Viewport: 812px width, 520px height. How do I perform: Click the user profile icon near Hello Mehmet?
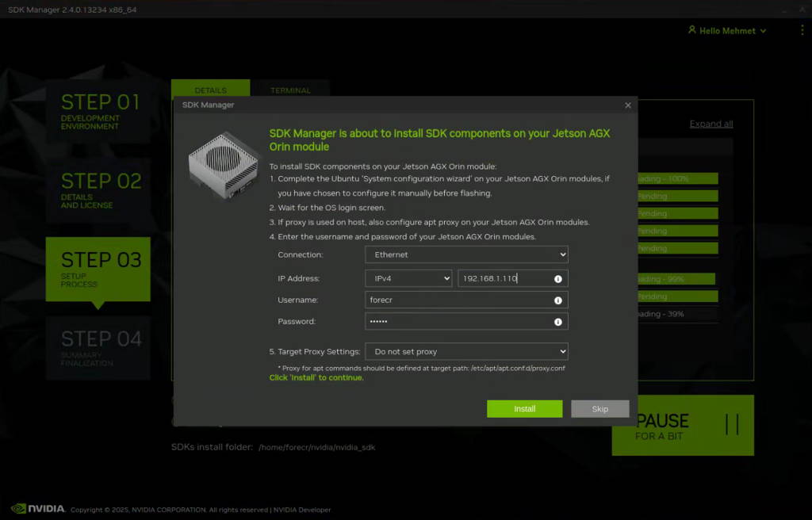691,30
